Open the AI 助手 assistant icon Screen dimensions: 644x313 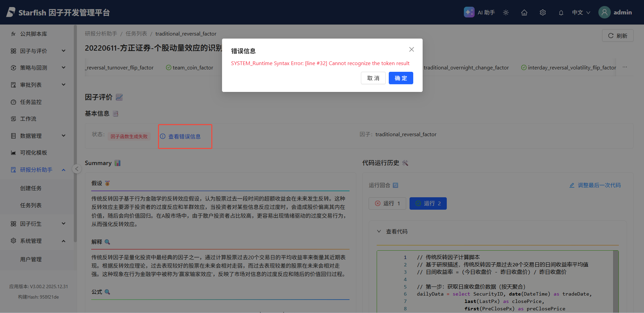coord(469,12)
